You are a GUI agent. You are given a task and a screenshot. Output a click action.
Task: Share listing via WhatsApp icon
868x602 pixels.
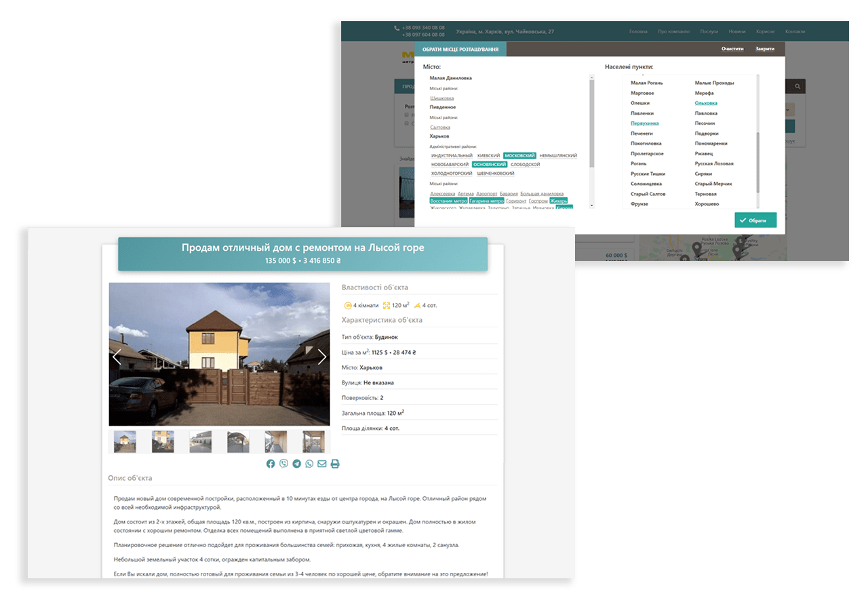point(309,464)
